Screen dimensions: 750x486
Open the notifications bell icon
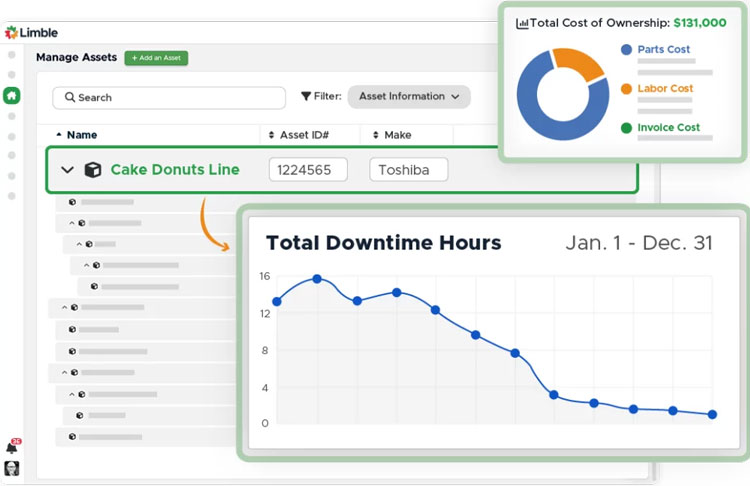[12, 447]
